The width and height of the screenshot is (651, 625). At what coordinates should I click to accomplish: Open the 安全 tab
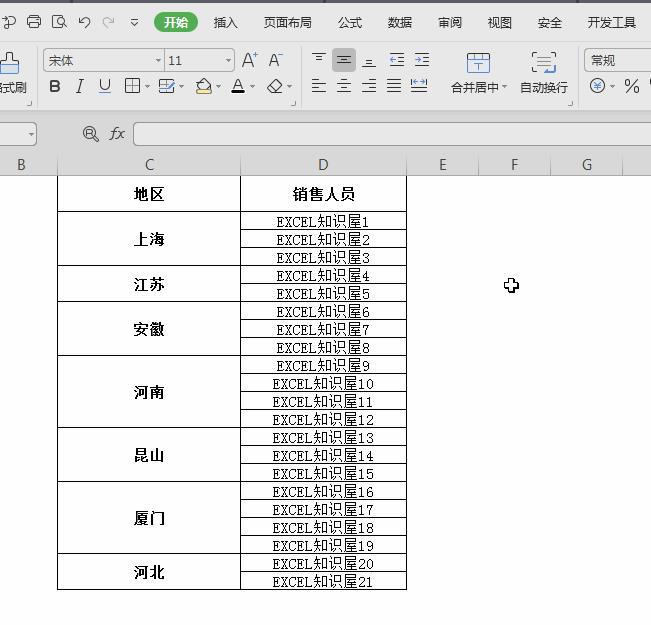(550, 22)
